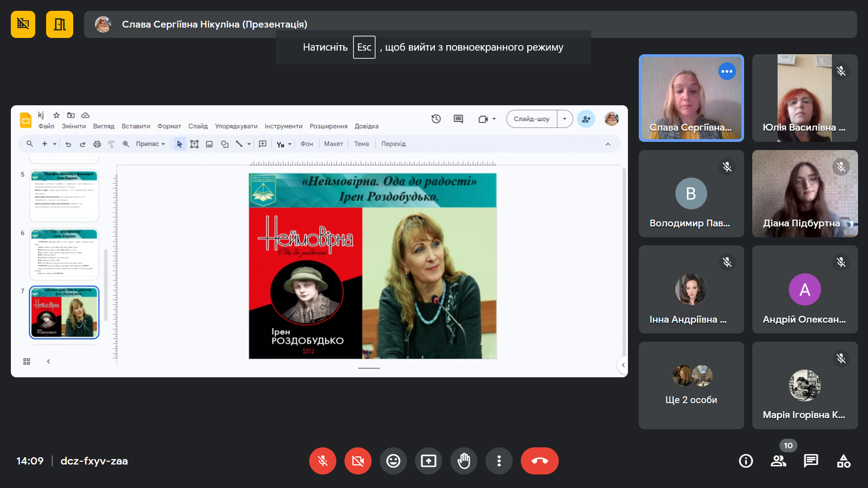The image size is (868, 488).
Task: Open the in-call chat panel
Action: tap(811, 461)
